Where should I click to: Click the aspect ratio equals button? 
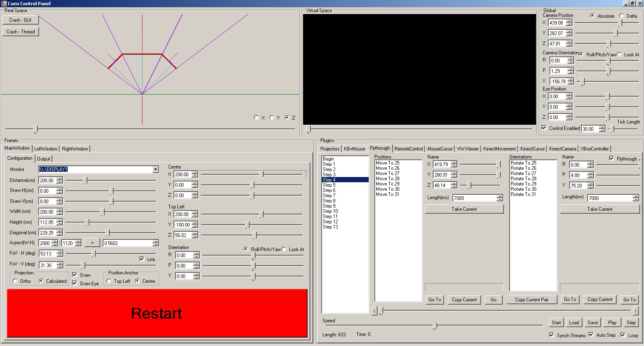pyautogui.click(x=92, y=243)
